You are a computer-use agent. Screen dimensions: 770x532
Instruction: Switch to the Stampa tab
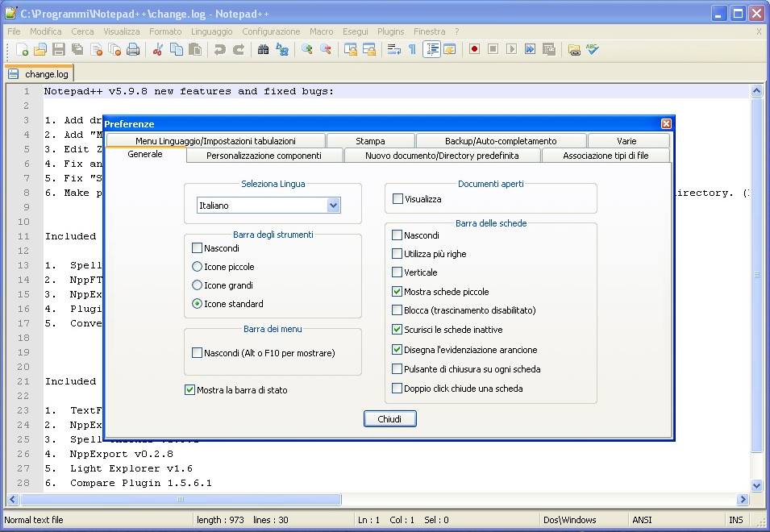point(370,141)
